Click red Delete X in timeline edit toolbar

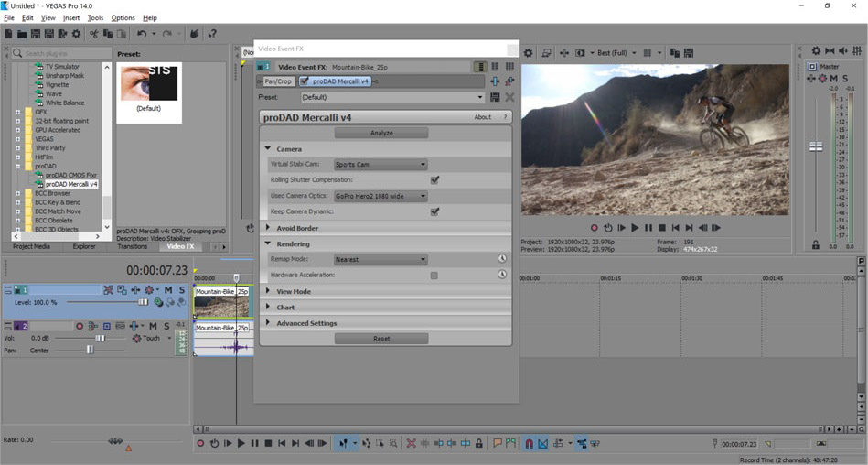coord(411,443)
